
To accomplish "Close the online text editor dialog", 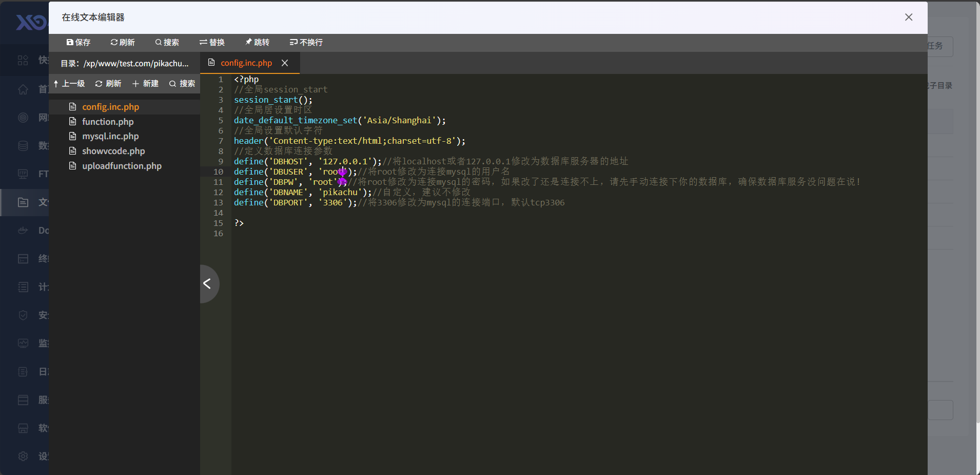I will [x=909, y=17].
